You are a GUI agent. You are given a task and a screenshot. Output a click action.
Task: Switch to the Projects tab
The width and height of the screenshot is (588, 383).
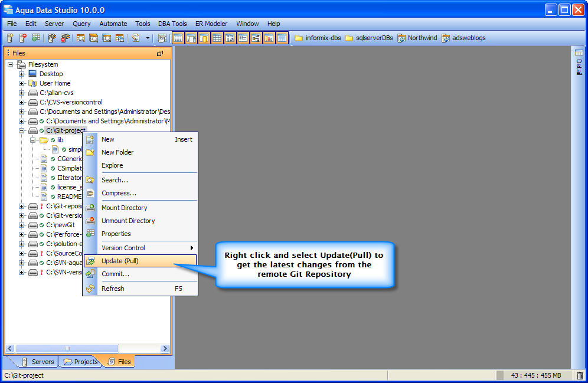[x=81, y=362]
